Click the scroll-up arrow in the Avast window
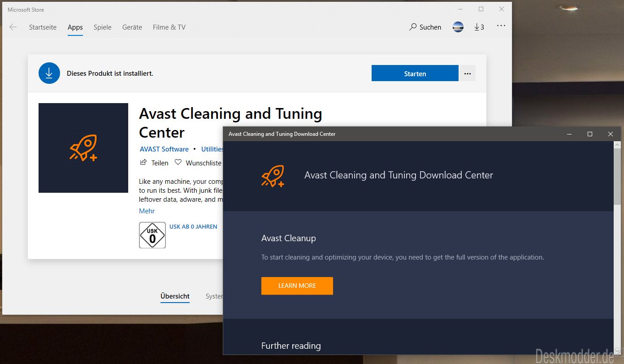Image resolution: width=624 pixels, height=364 pixels. tap(617, 144)
